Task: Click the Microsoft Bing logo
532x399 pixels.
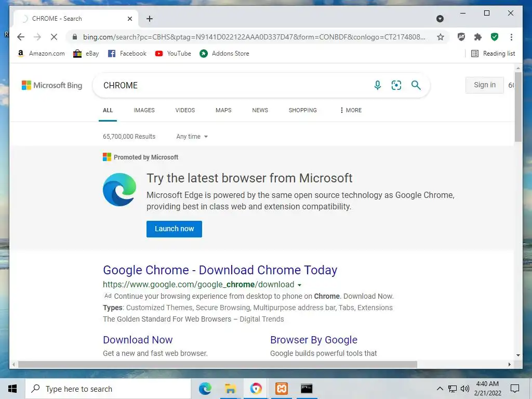Action: [x=52, y=85]
